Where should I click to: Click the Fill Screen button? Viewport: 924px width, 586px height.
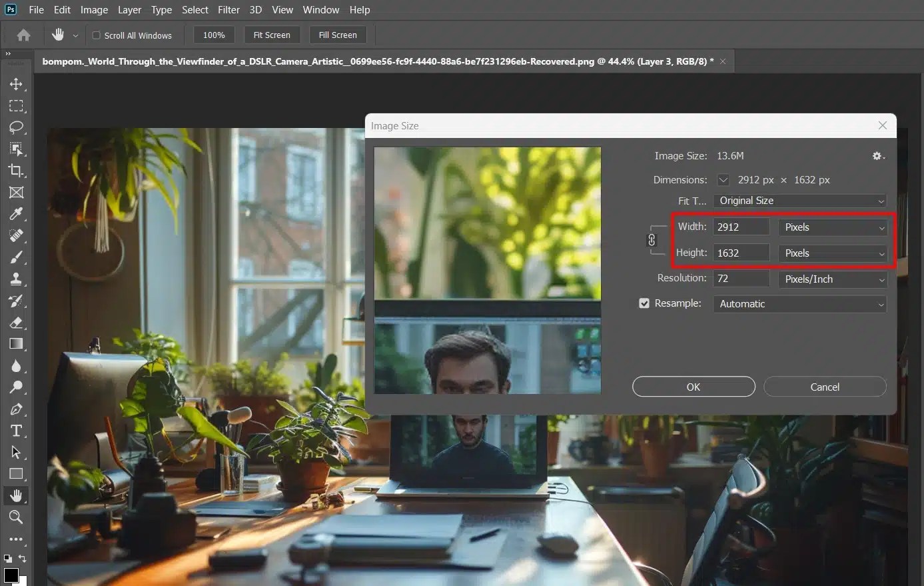[338, 35]
